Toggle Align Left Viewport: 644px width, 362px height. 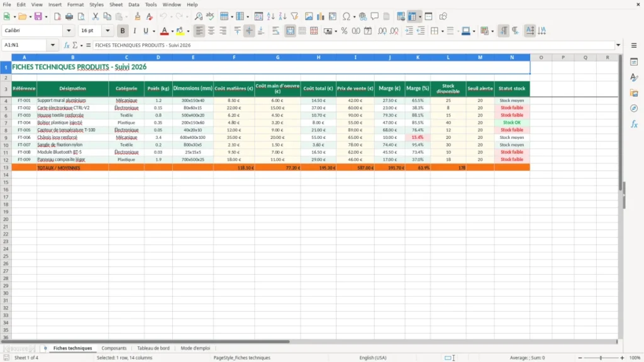(x=199, y=31)
